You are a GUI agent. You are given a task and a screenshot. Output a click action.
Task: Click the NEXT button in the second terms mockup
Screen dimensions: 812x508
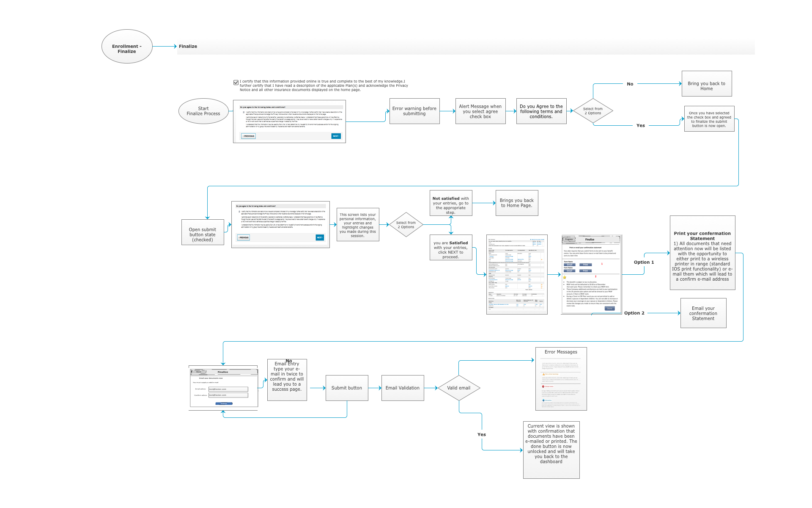coord(320,237)
